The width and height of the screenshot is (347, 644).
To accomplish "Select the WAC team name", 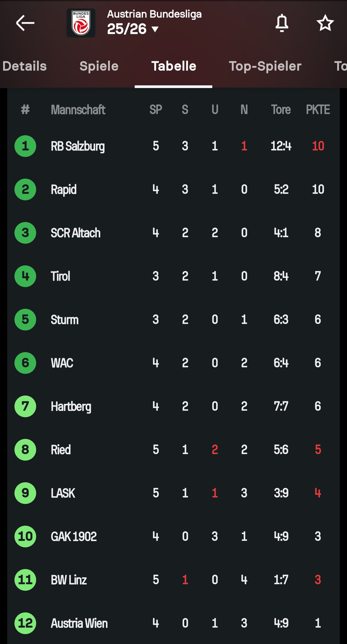I will point(62,363).
